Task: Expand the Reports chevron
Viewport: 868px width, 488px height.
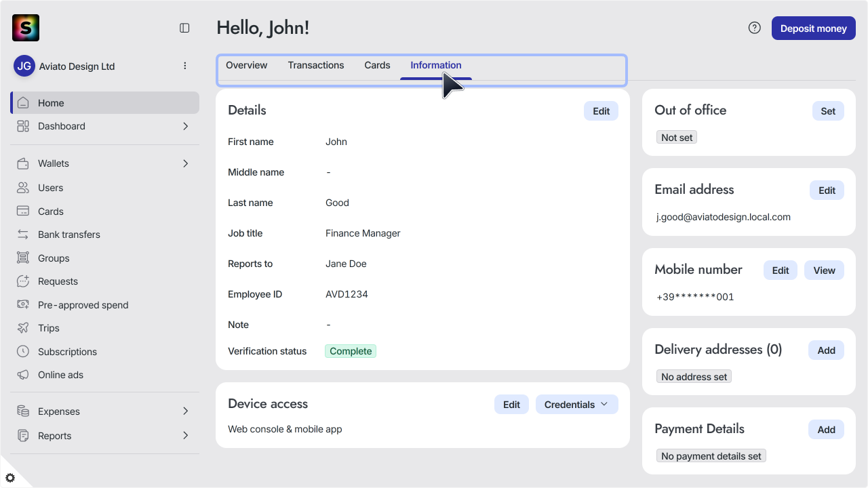Action: click(186, 436)
